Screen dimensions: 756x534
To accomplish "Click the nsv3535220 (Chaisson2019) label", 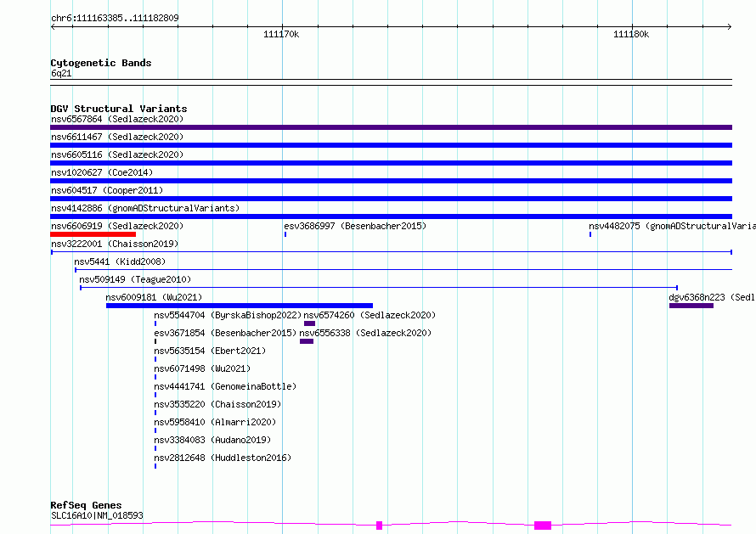I will pos(217,404).
